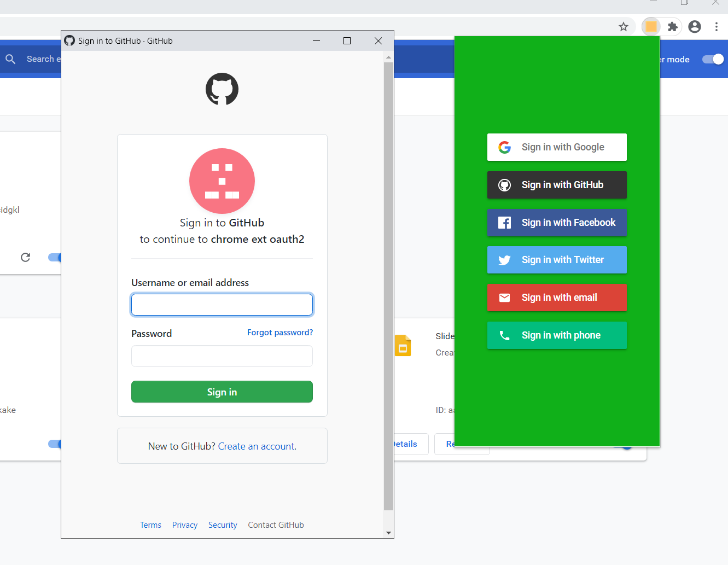This screenshot has height=565, width=728.
Task: Minimize the Sign in to GitHub window
Action: 316,40
